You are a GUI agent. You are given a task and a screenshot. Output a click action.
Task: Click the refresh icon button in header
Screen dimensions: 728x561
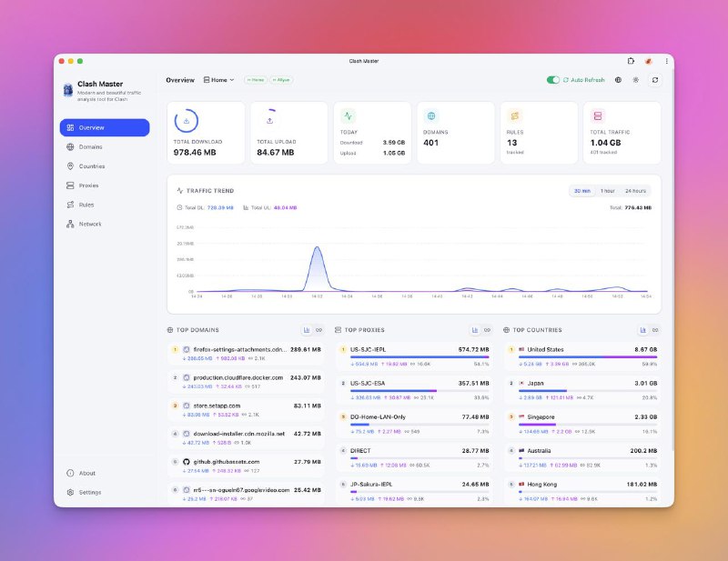654,80
